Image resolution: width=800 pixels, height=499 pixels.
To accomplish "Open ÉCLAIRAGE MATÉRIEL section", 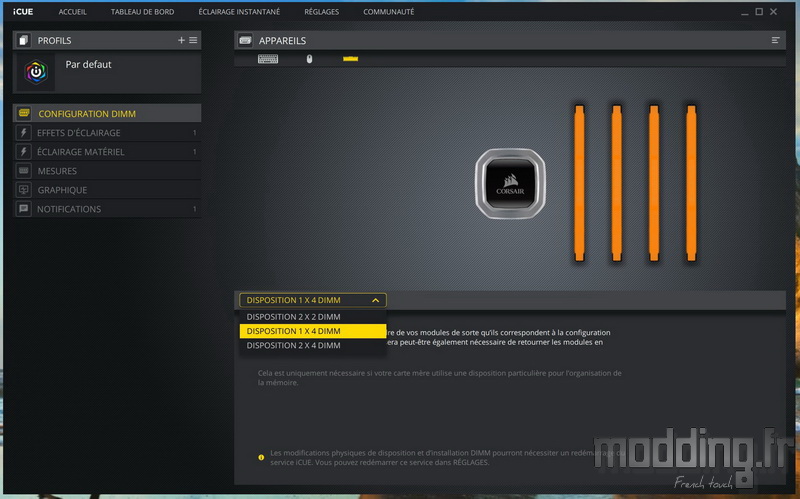I will 107,152.
